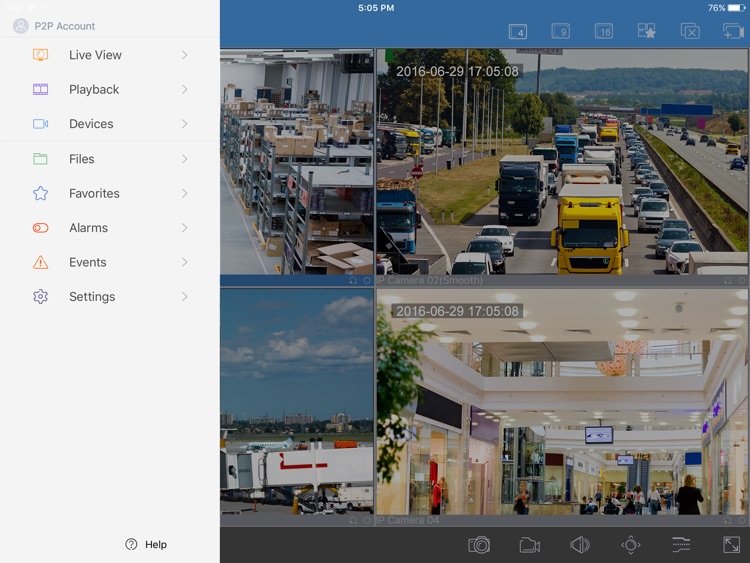Expand the Favorites chevron
The height and width of the screenshot is (563, 750).
click(185, 193)
